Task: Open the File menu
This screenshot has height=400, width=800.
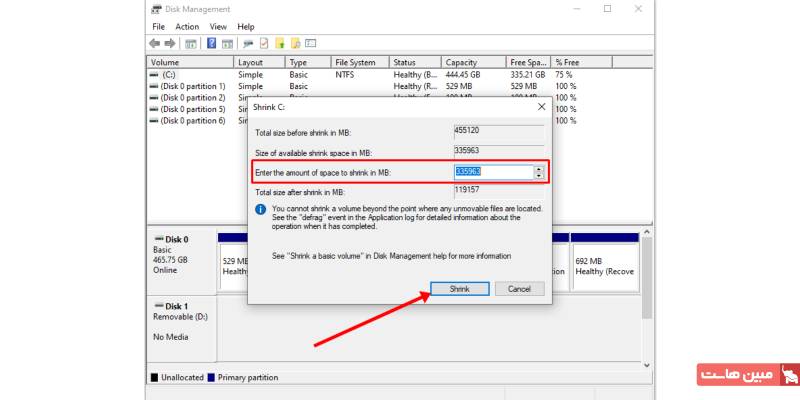Action: point(159,27)
